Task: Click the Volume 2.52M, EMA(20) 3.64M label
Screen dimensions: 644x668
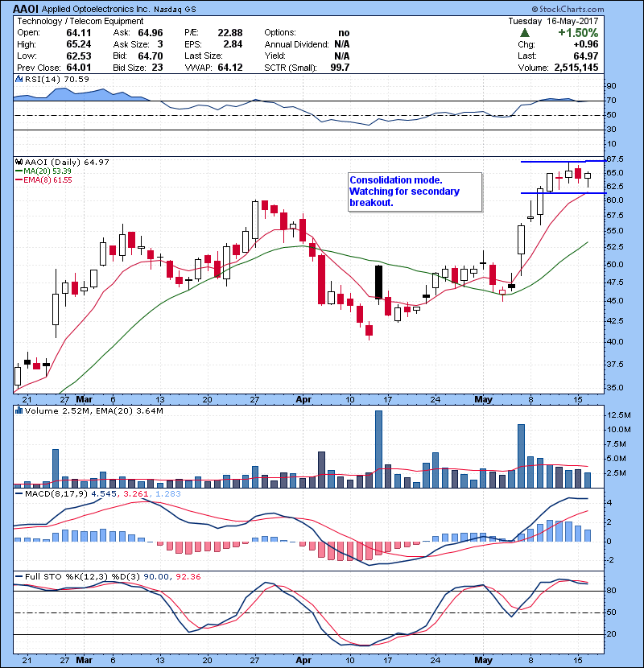Action: 93,410
